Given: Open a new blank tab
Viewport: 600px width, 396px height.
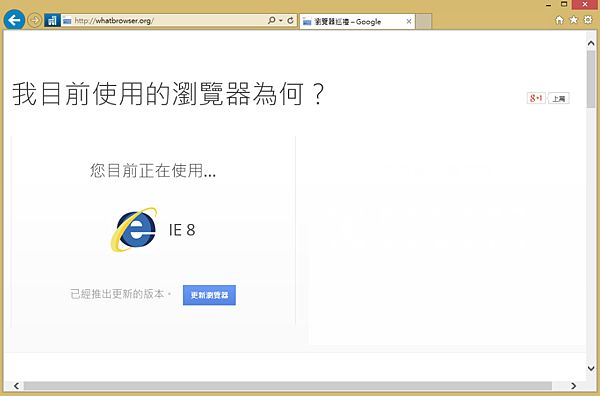Looking at the screenshot, I should click(x=424, y=21).
